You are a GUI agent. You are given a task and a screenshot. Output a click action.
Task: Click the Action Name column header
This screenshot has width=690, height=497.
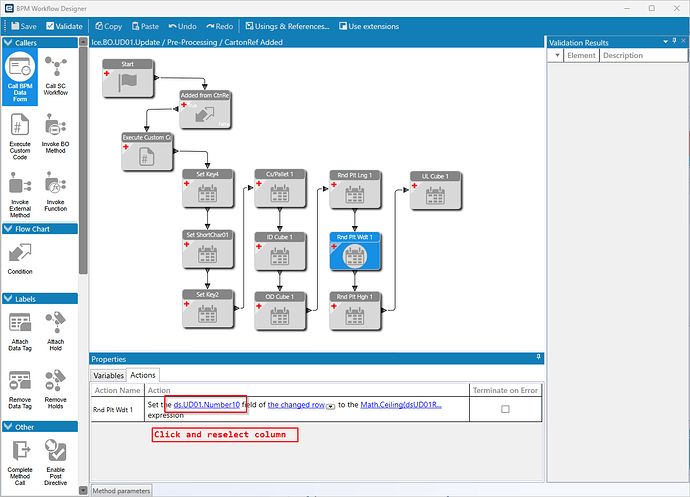pyautogui.click(x=117, y=390)
